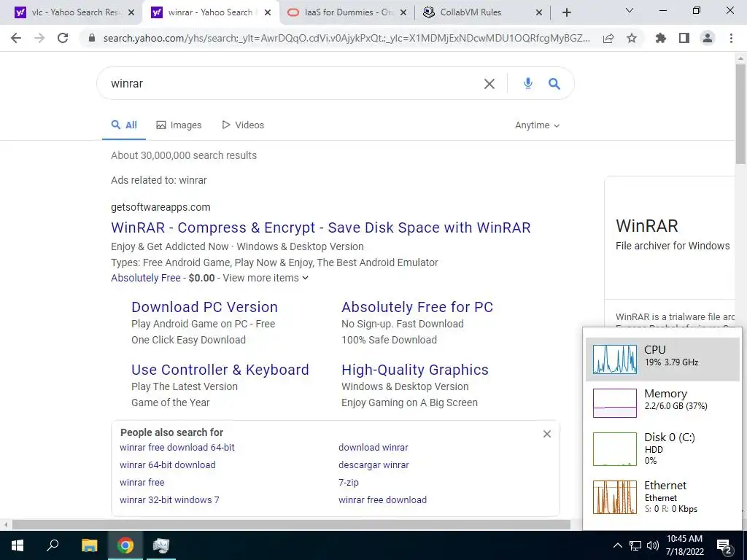Image resolution: width=747 pixels, height=560 pixels.
Task: Open the Download PC Version link
Action: (x=204, y=307)
